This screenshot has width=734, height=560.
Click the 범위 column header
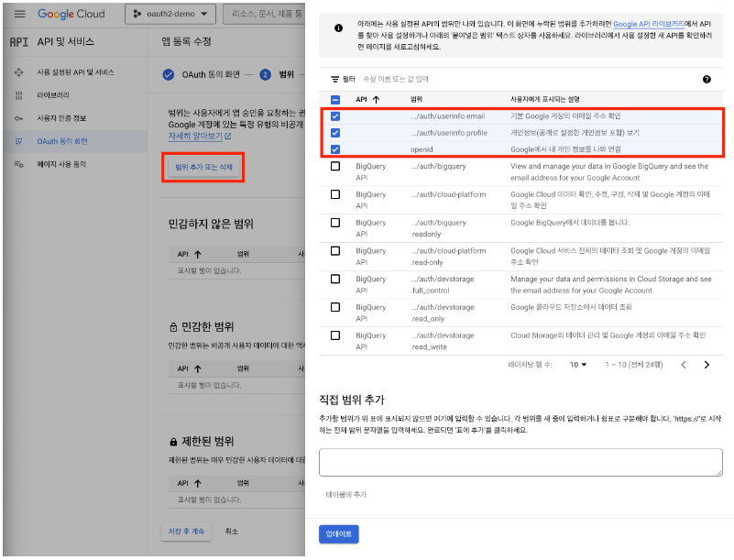pyautogui.click(x=416, y=100)
